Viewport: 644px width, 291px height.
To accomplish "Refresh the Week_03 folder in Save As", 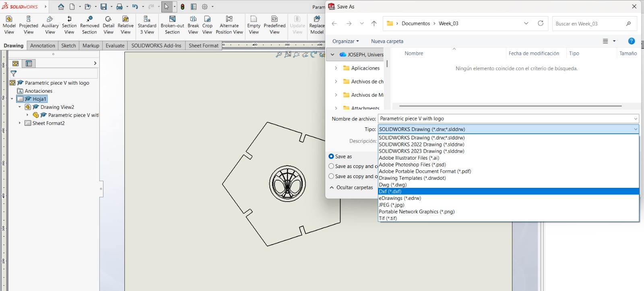I will (x=541, y=23).
